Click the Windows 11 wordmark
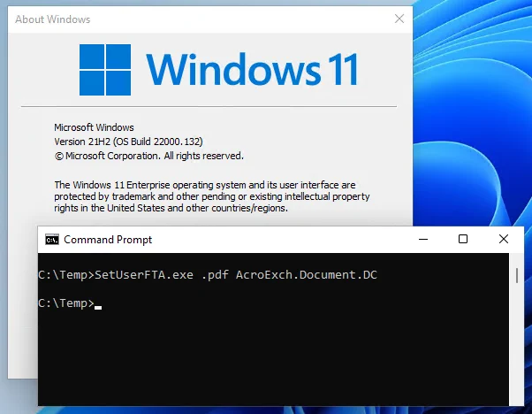The width and height of the screenshot is (532, 414). click(x=252, y=70)
